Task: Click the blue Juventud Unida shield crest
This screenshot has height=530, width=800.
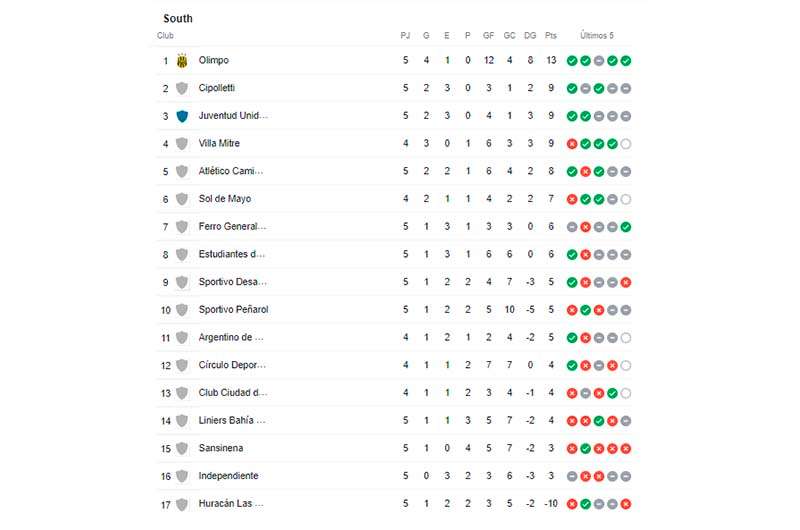Action: click(182, 116)
